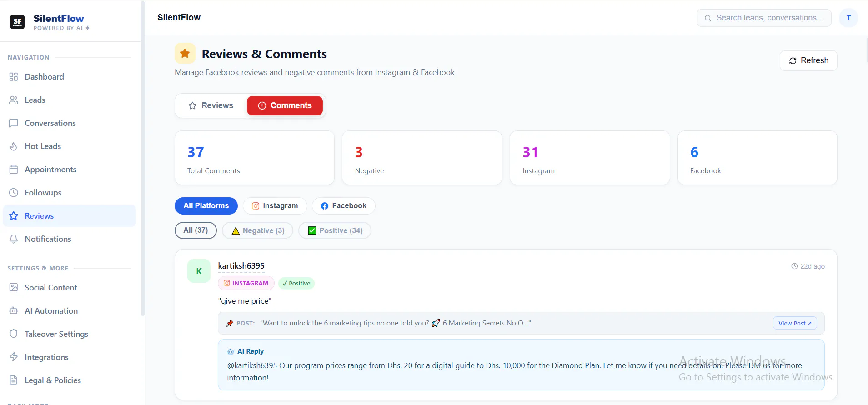Click the Social Content image icon
The width and height of the screenshot is (868, 405).
[14, 288]
